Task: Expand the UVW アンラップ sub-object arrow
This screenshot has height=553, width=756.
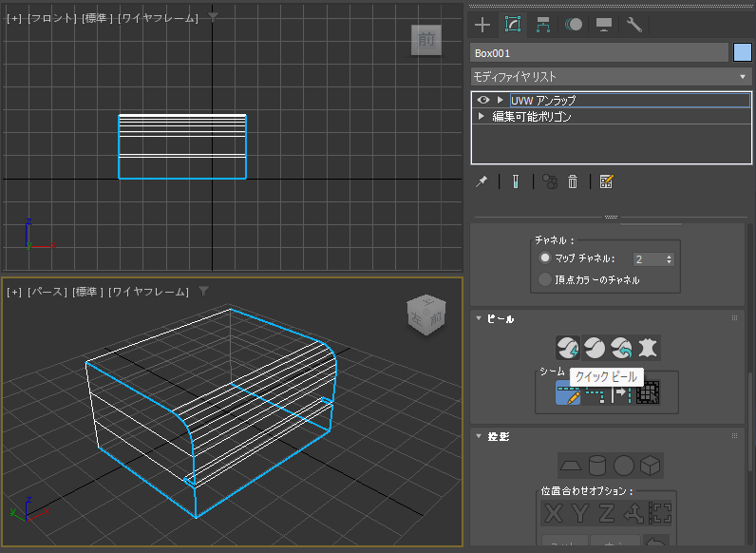Action: click(x=500, y=100)
